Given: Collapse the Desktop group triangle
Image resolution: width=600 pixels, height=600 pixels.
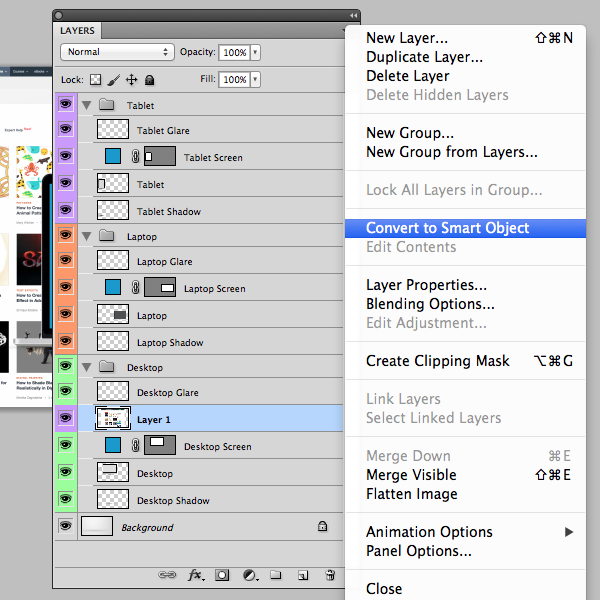Looking at the screenshot, I should point(86,367).
